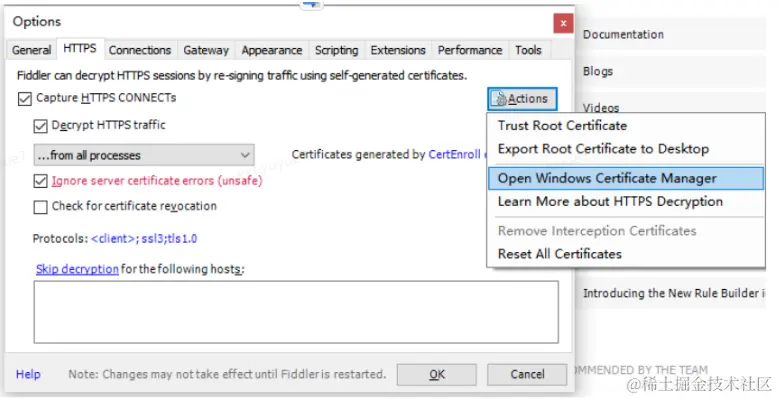The image size is (778, 399).
Task: Switch to the General tab
Action: tap(31, 50)
